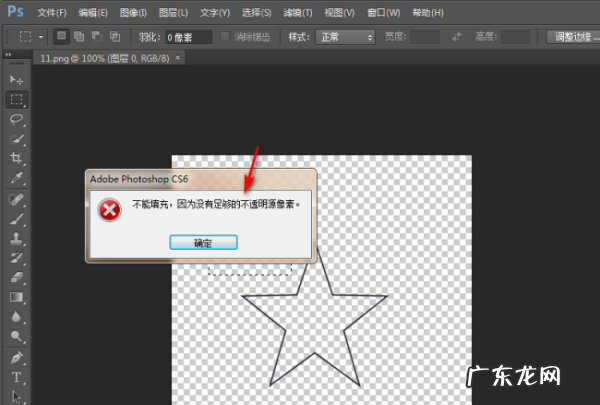Screen dimensions: 600x405
Task: Open the 样式 style dropdown
Action: pos(346,37)
